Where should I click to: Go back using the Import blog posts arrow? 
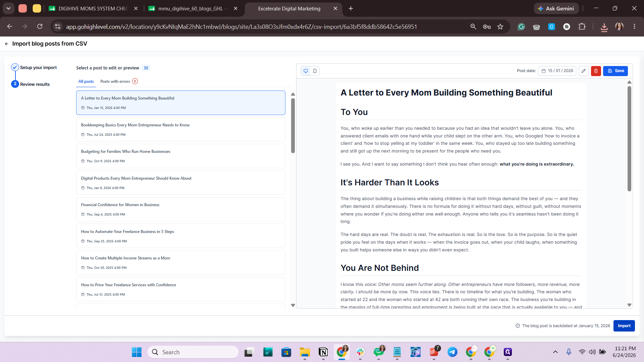(6, 44)
